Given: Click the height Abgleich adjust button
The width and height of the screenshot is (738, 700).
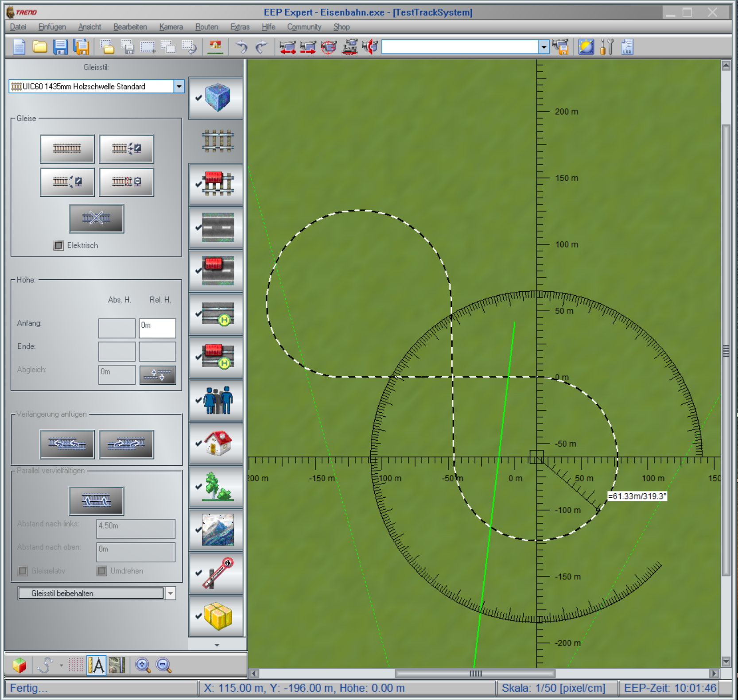Looking at the screenshot, I should (x=158, y=375).
